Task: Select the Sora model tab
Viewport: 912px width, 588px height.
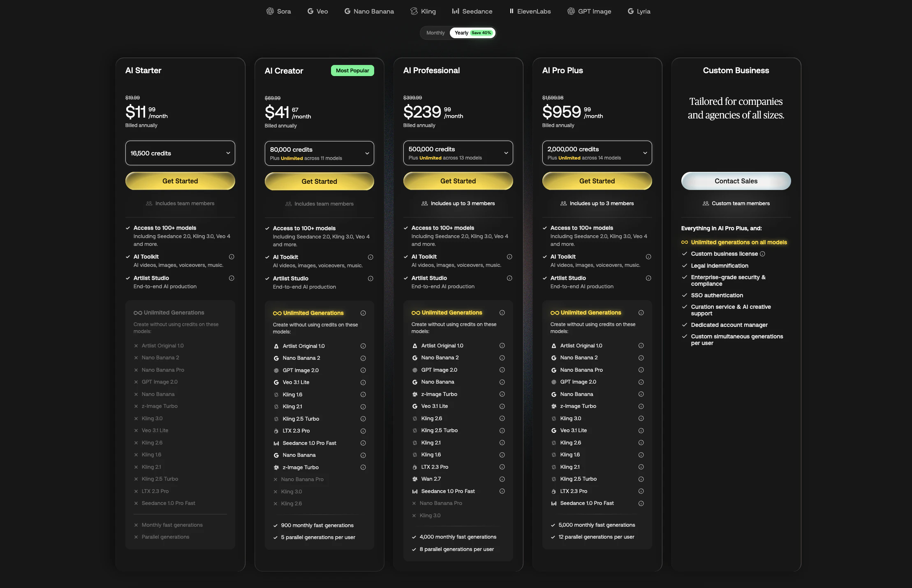Action: coord(279,12)
